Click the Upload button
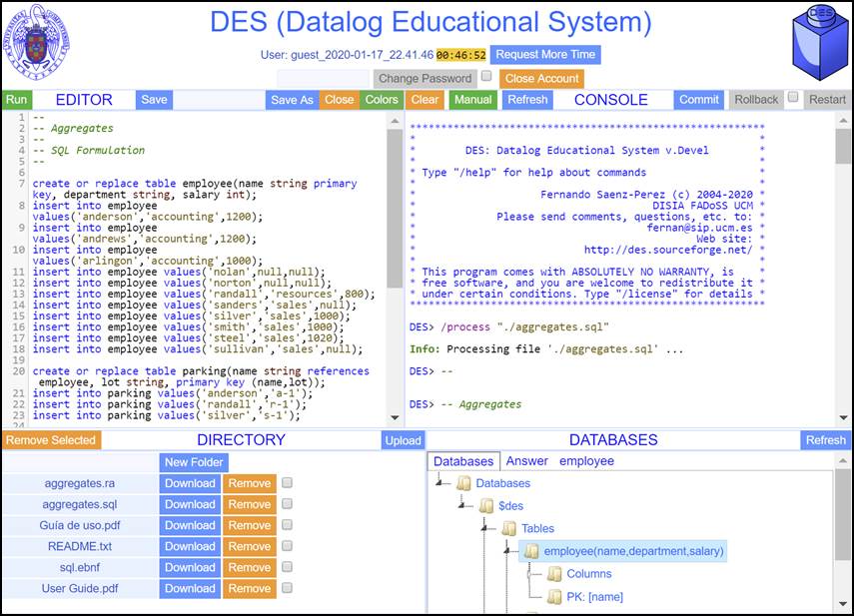Screen dimensions: 854x616 pyautogui.click(x=404, y=440)
